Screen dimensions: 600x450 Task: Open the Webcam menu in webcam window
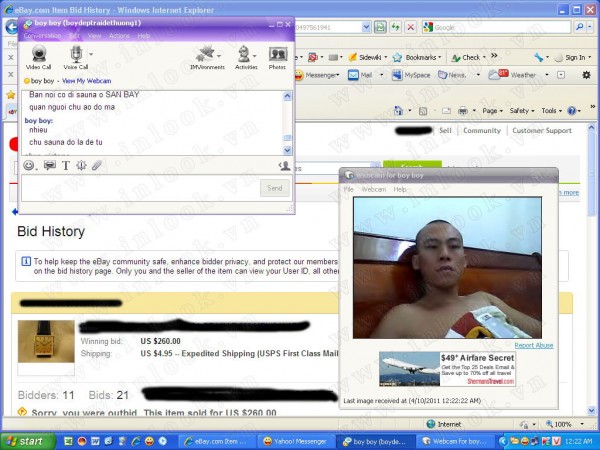pyautogui.click(x=373, y=189)
